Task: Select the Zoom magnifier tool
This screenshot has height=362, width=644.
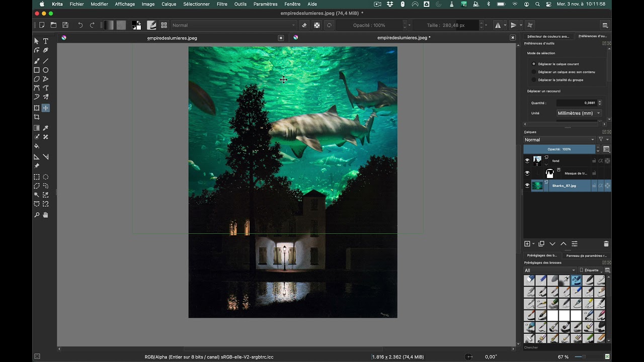Action: [x=37, y=215]
